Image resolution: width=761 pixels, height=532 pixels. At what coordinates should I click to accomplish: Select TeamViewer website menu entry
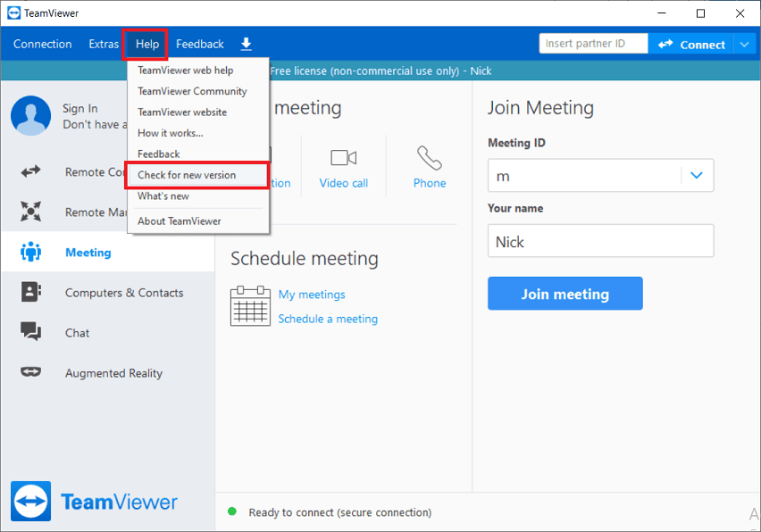(x=197, y=112)
